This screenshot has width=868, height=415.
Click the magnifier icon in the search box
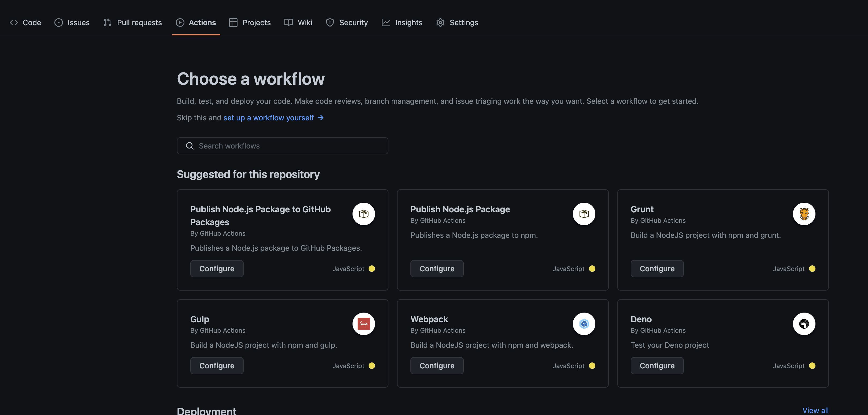[x=190, y=146]
